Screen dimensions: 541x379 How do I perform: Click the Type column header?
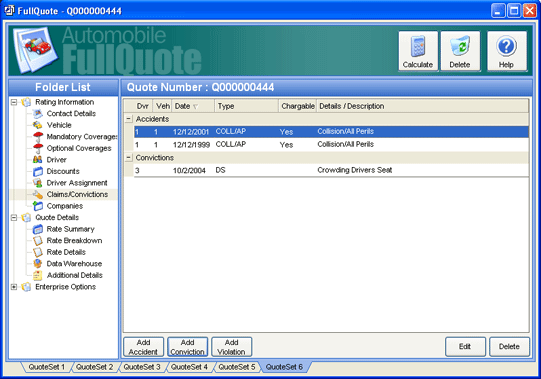pos(246,106)
